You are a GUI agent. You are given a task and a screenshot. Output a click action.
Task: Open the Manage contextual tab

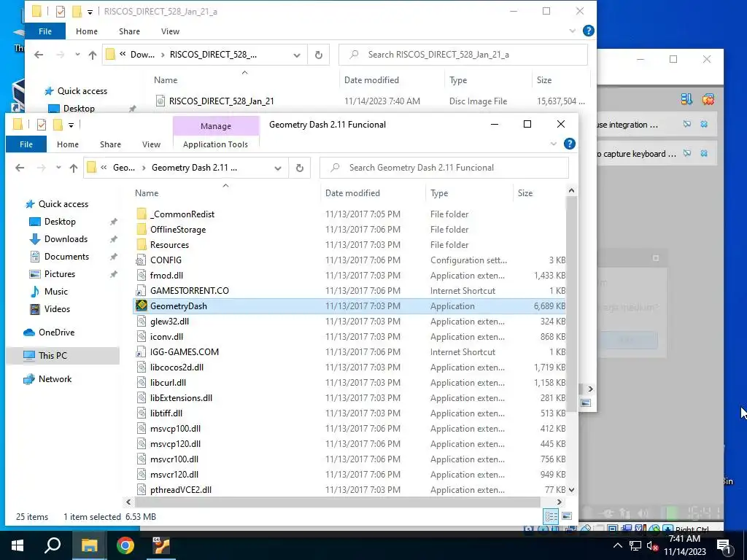[x=216, y=126]
